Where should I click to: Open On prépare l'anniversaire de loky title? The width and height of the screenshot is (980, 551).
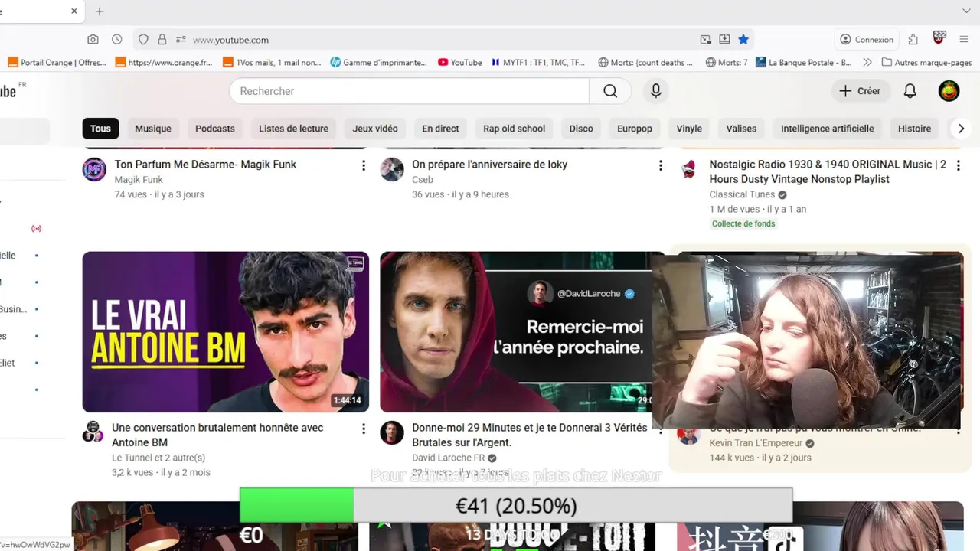point(490,165)
